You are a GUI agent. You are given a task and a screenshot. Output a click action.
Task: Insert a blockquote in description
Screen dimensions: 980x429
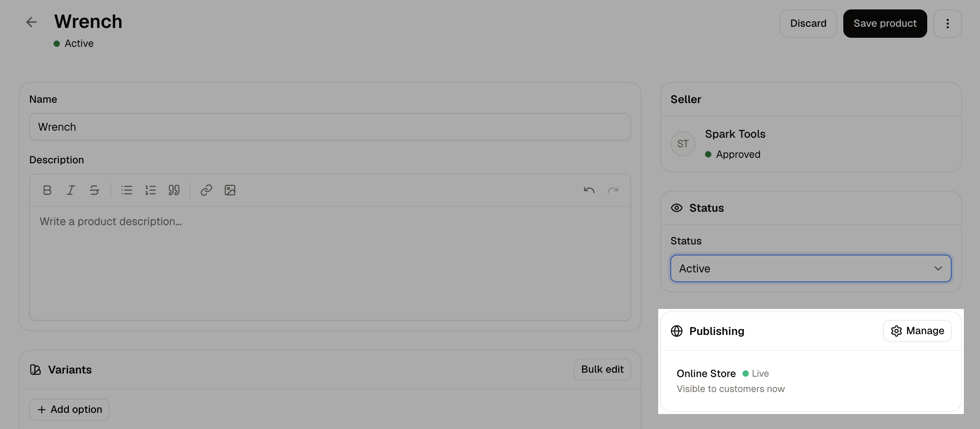point(174,190)
